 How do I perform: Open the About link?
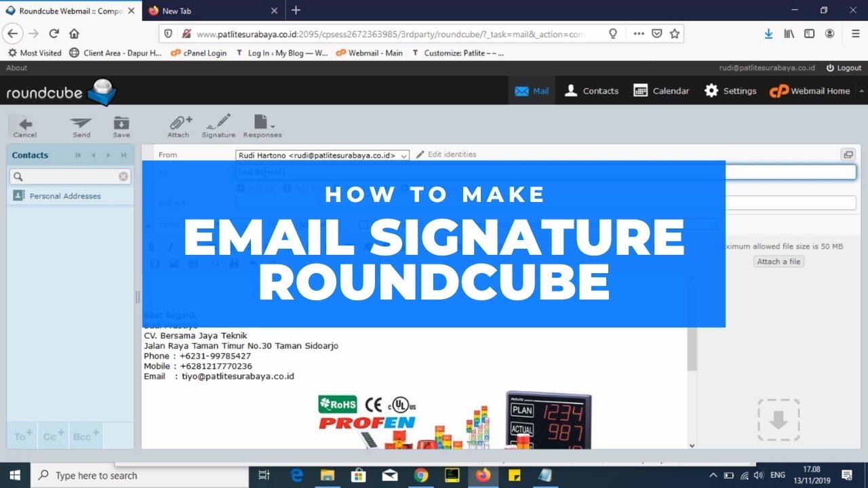coord(17,68)
